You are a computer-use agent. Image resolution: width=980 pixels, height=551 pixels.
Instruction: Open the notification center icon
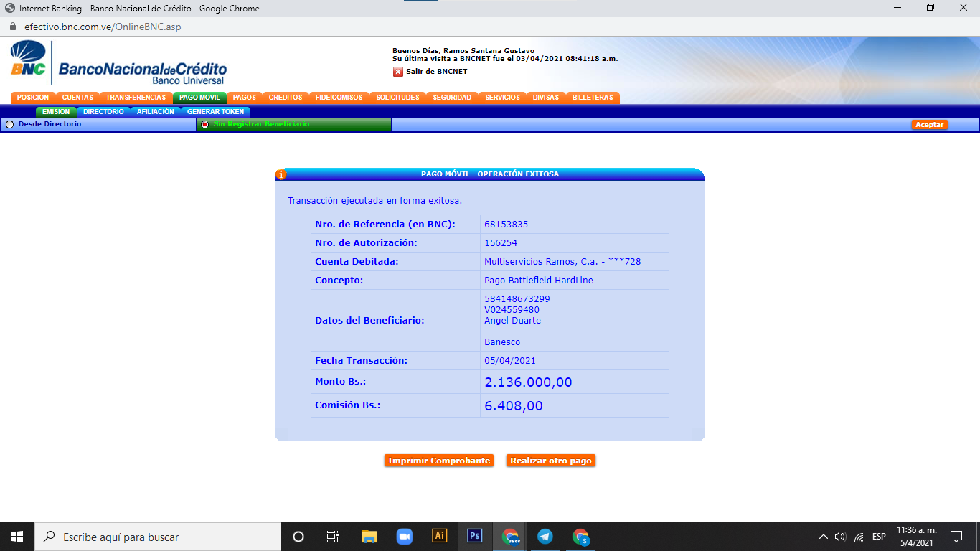(956, 537)
